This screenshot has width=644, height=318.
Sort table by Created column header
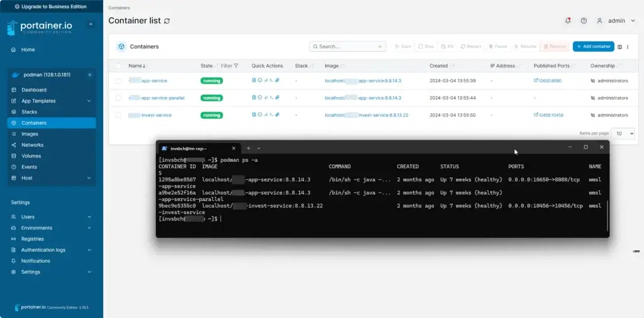442,66
